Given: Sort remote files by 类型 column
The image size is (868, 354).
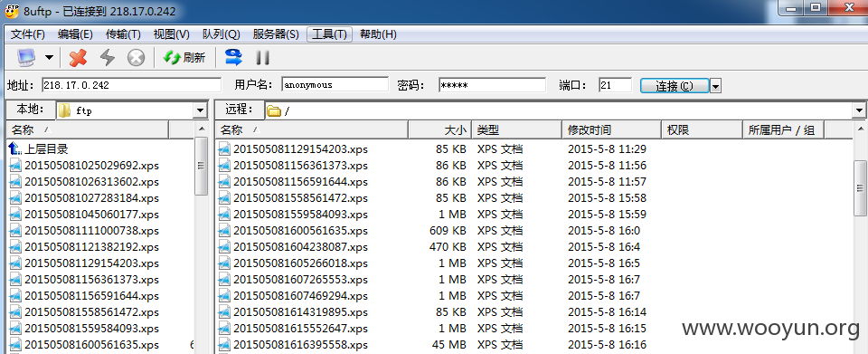Looking at the screenshot, I should tap(516, 130).
